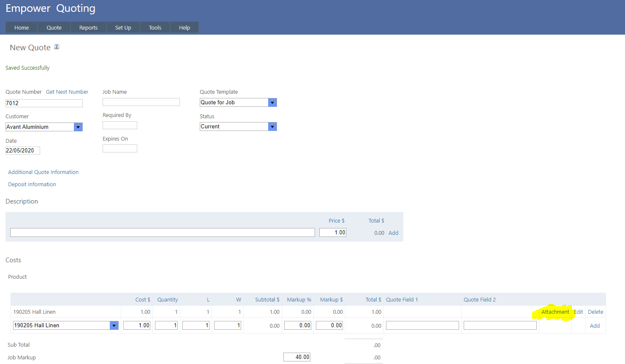Select the Reports menu item
This screenshot has height=364, width=625.
(88, 27)
